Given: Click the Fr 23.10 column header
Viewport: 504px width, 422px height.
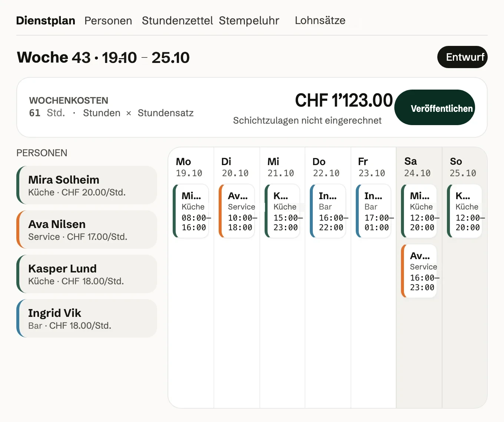Looking at the screenshot, I should tap(372, 167).
